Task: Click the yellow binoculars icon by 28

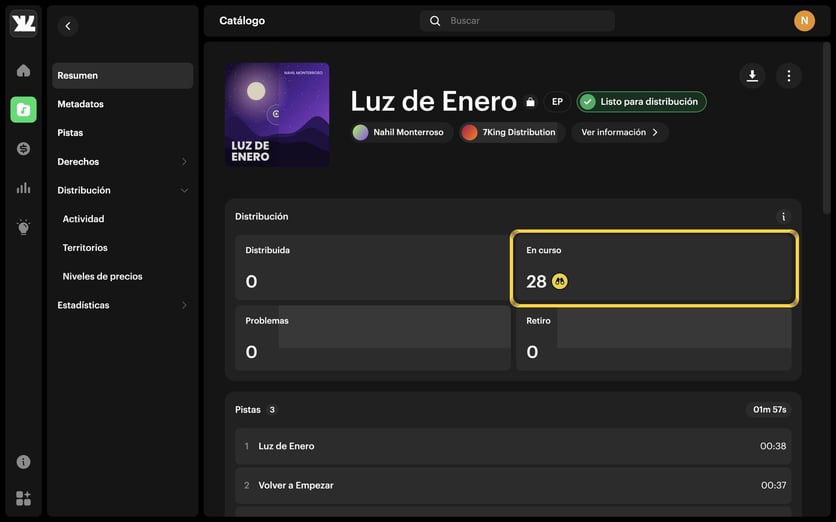Action: coord(560,281)
